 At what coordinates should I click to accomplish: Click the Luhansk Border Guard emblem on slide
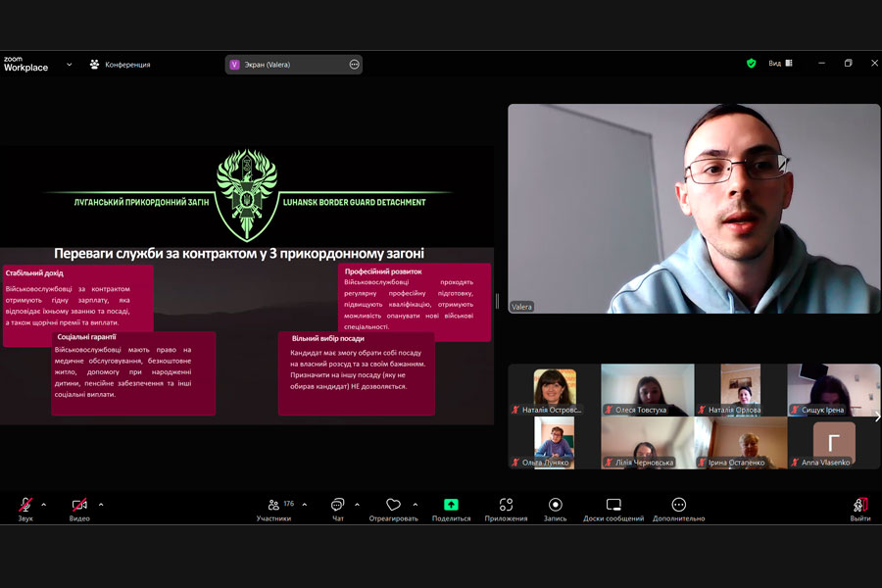coord(247,194)
